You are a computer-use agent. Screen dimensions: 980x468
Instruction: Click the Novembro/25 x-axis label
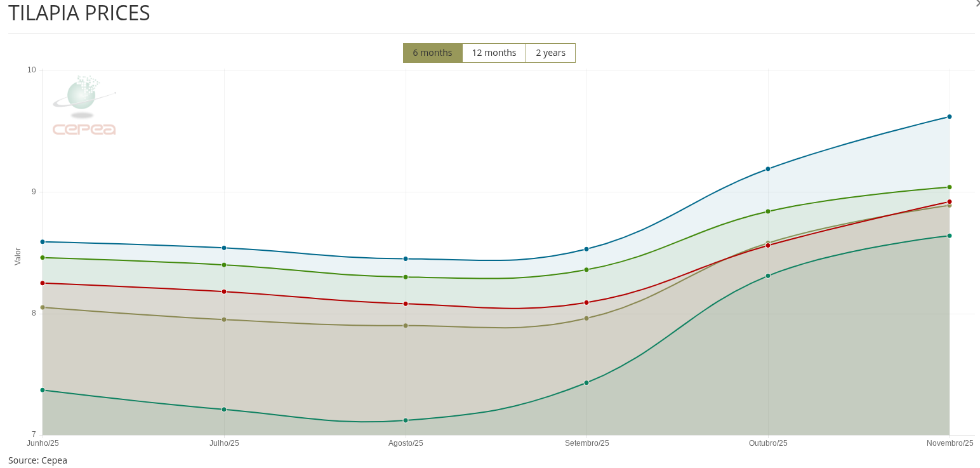[x=950, y=443]
